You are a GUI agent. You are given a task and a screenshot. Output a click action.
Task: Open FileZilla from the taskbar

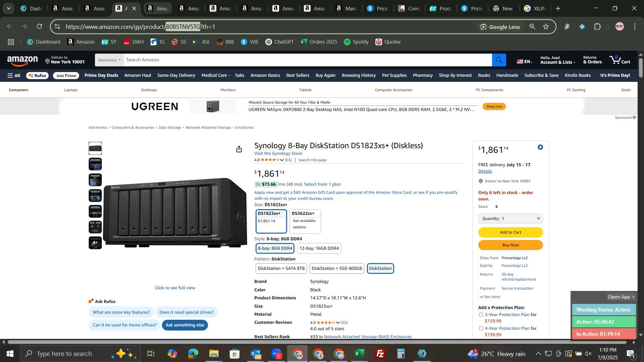380,354
